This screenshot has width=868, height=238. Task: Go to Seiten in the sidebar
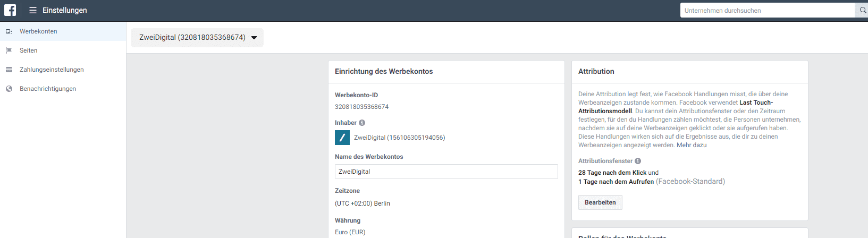[x=29, y=50]
